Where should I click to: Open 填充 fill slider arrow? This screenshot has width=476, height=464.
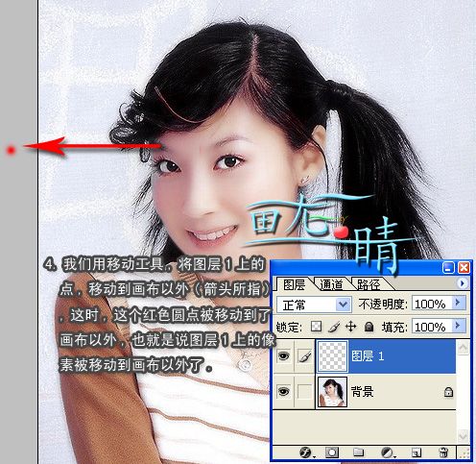[458, 326]
